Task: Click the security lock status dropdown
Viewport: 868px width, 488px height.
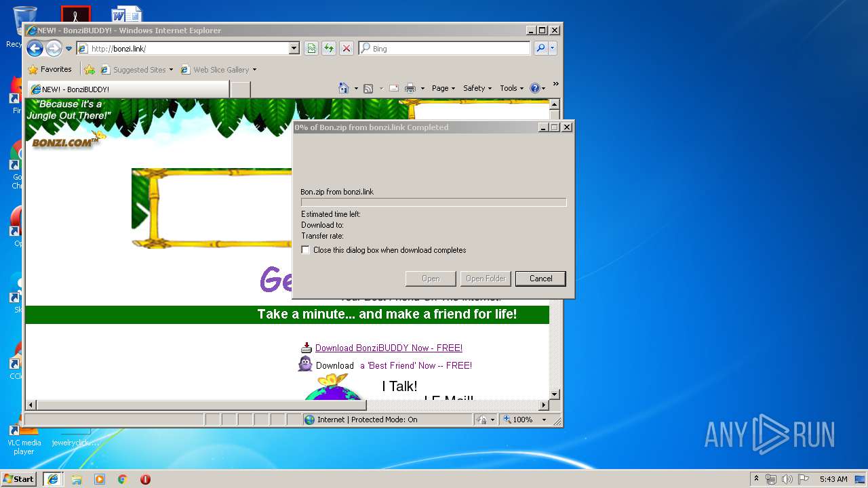Action: [486, 420]
